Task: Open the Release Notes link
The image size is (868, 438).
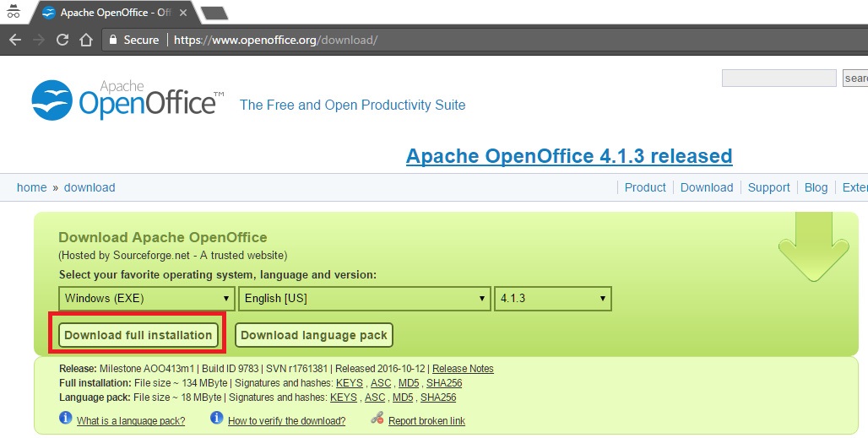Action: (463, 369)
